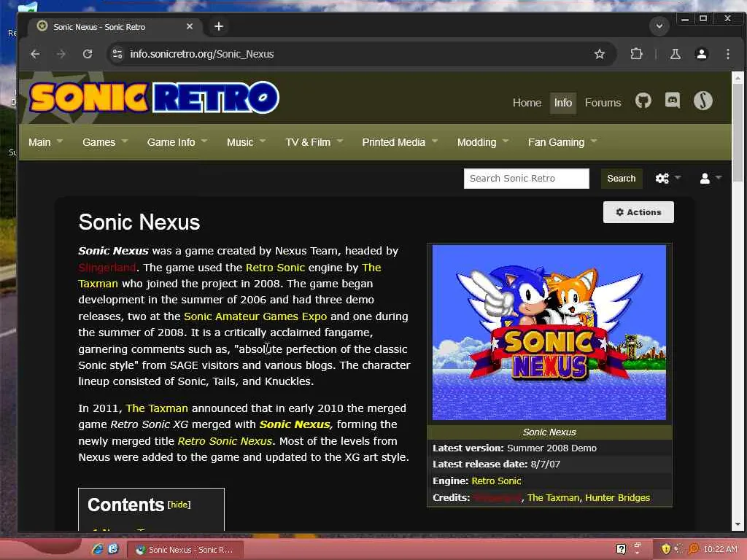Close the Sonic Nexus tab
The image size is (747, 560).
pos(190,27)
